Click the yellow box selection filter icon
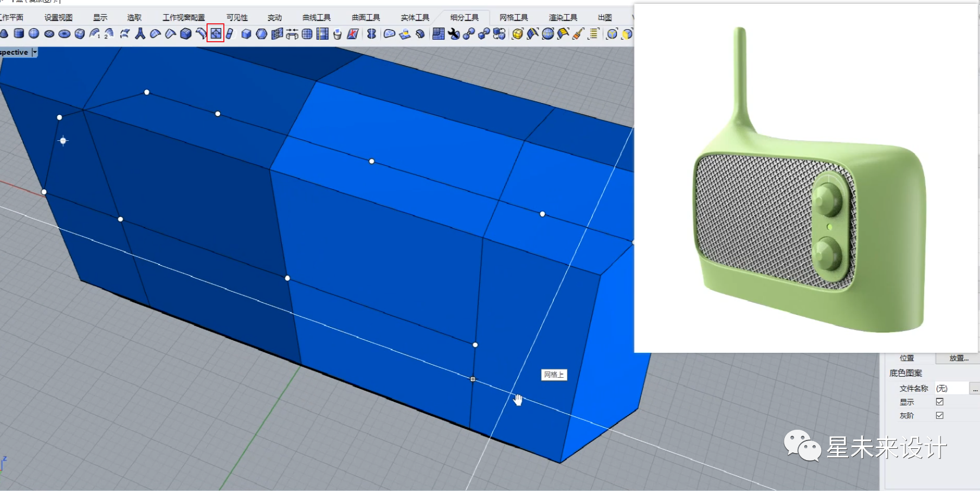The height and width of the screenshot is (491, 980). click(x=517, y=34)
